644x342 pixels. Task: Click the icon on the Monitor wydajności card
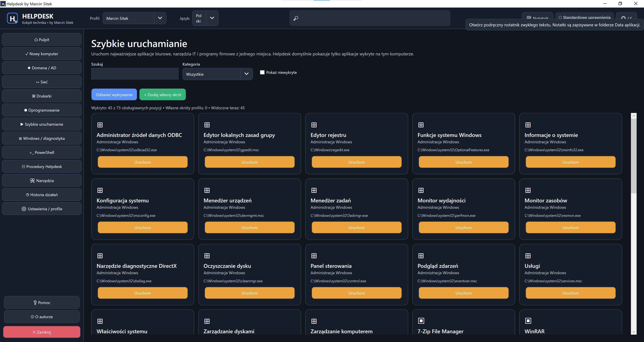tap(421, 190)
